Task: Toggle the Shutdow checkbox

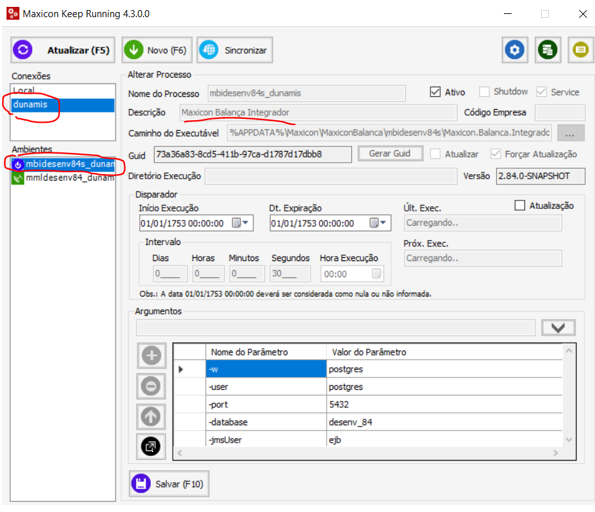Action: click(484, 92)
